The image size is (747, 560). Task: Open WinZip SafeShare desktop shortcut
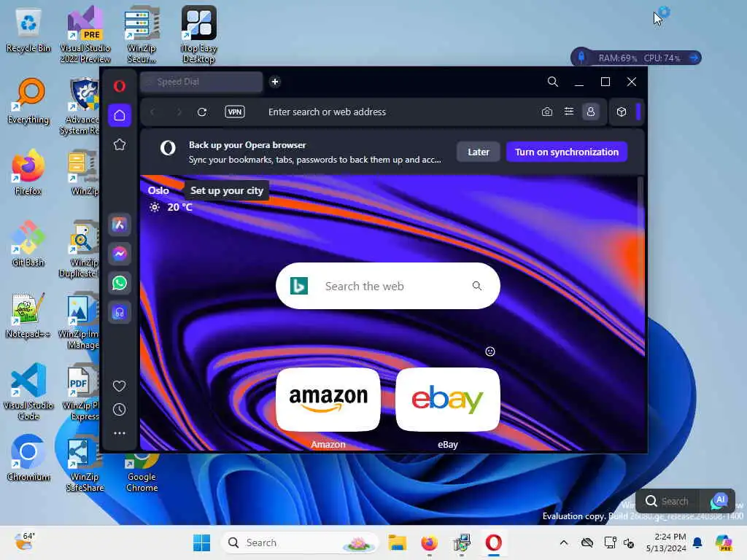click(x=85, y=464)
